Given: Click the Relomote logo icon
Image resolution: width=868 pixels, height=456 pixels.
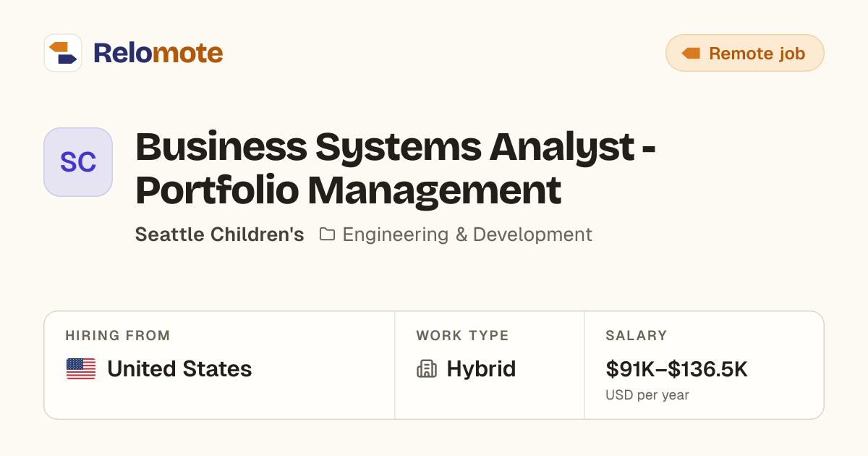Looking at the screenshot, I should pos(63,53).
